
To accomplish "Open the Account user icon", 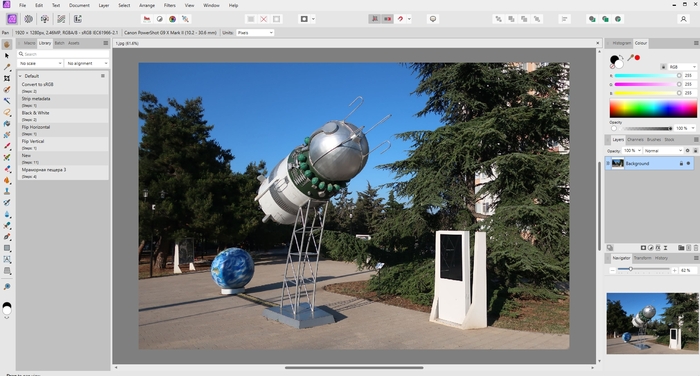I will [683, 19].
